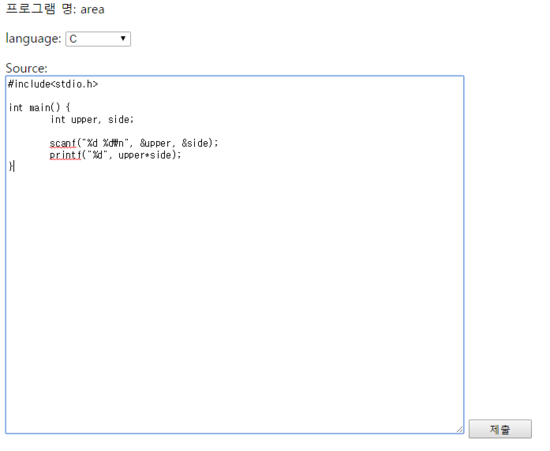Click the "int main() {" line
550x451 pixels.
pyautogui.click(x=39, y=107)
